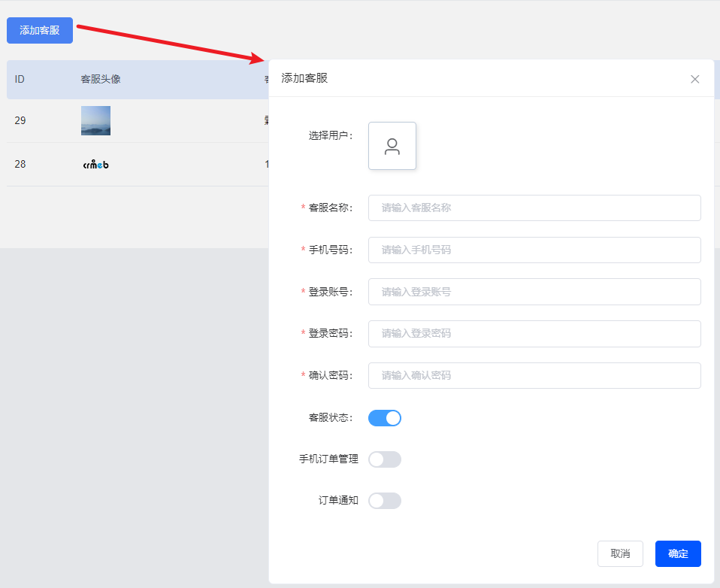Close the 添加客服 dialog with X

pyautogui.click(x=694, y=79)
